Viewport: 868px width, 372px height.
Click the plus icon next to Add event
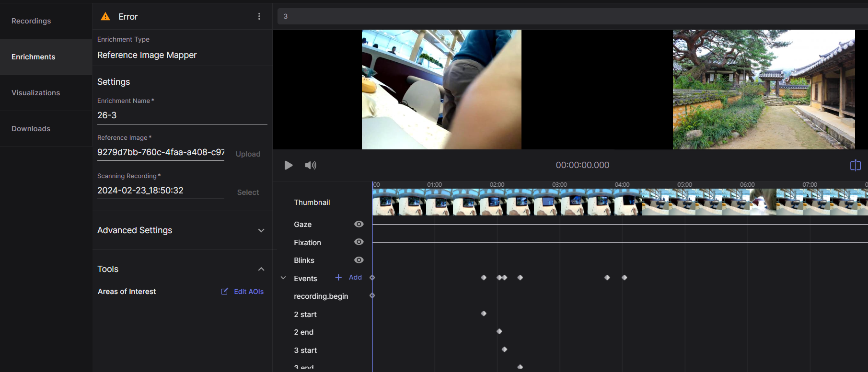tap(338, 277)
